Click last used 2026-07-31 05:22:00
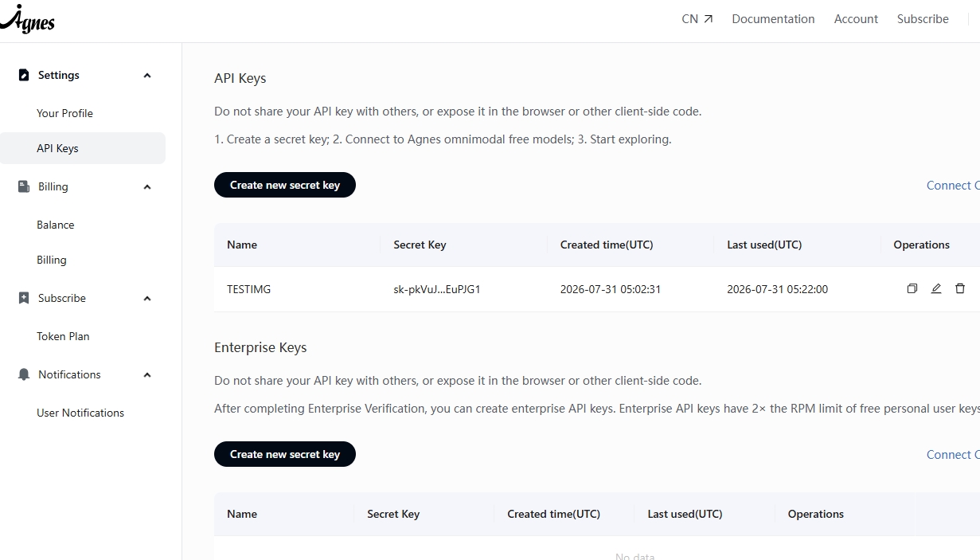The width and height of the screenshot is (980, 560). (777, 289)
